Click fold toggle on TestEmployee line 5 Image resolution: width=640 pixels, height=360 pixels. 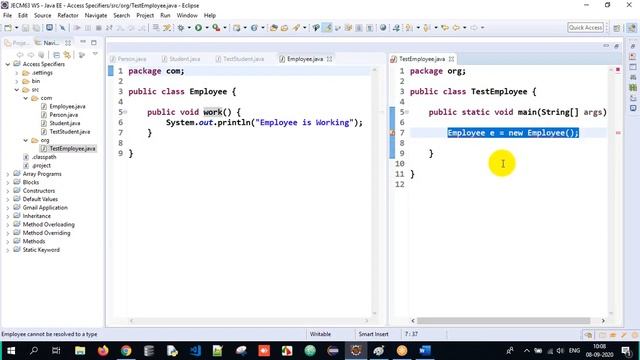407,112
